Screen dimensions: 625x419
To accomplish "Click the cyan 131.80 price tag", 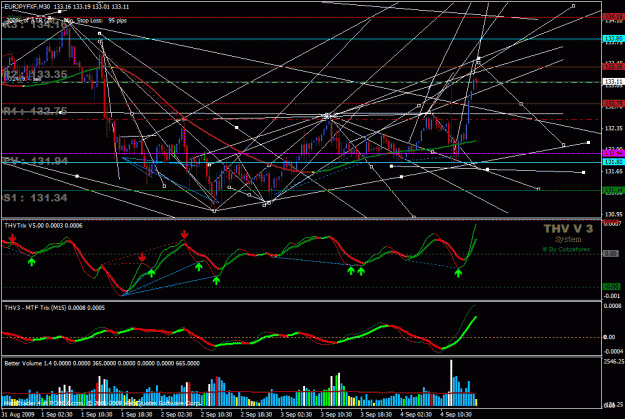I will point(613,162).
